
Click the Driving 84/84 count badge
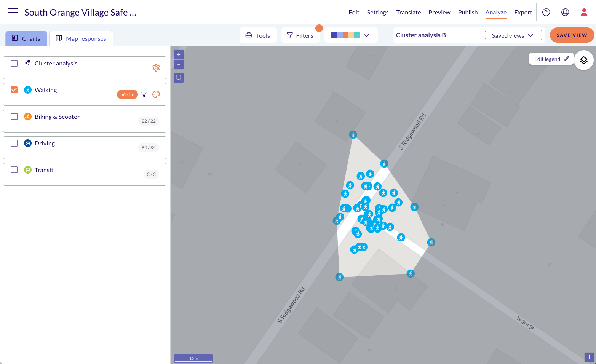[149, 148]
